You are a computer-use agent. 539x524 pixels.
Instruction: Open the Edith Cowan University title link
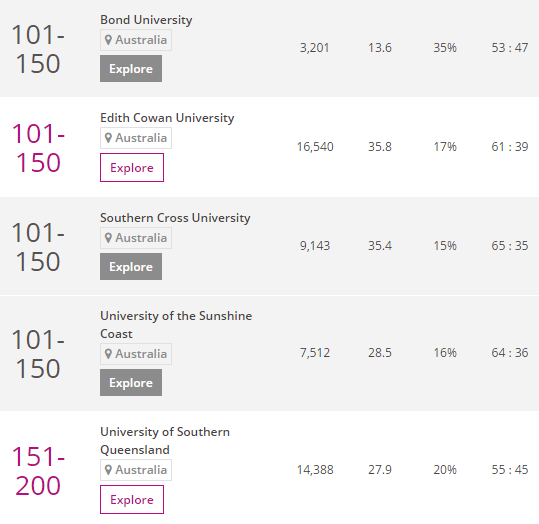coord(167,118)
